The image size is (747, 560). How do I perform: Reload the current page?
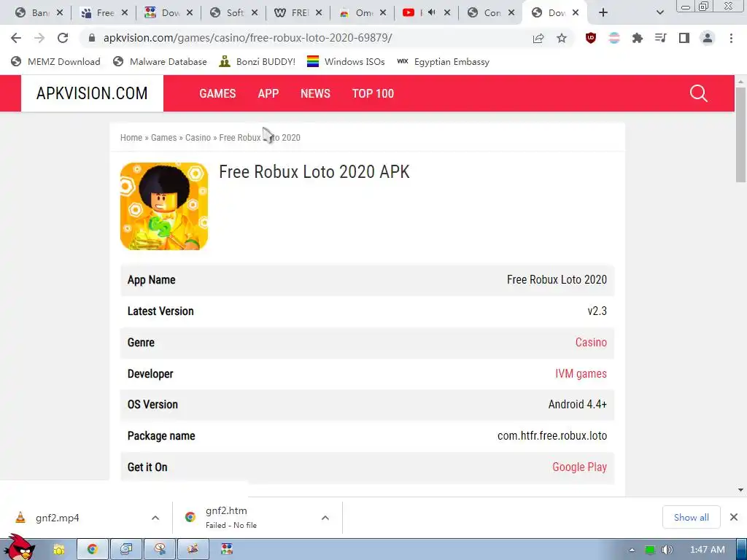pyautogui.click(x=63, y=38)
